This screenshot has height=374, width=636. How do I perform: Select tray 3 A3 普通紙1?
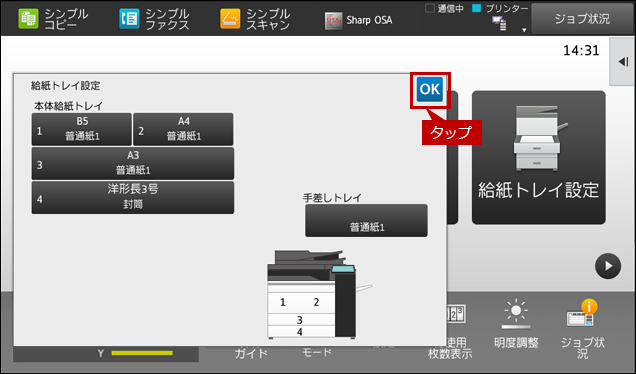[x=133, y=163]
